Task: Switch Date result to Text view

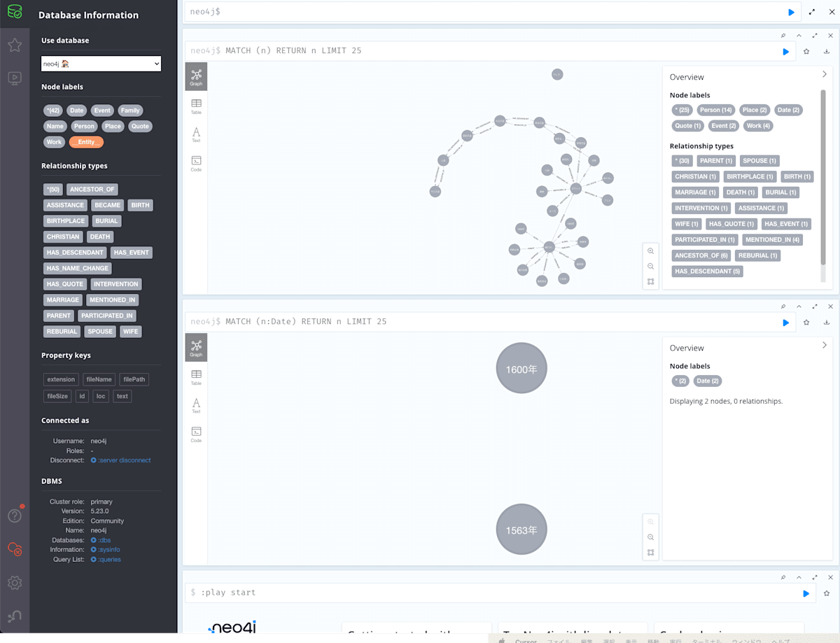Action: 196,406
